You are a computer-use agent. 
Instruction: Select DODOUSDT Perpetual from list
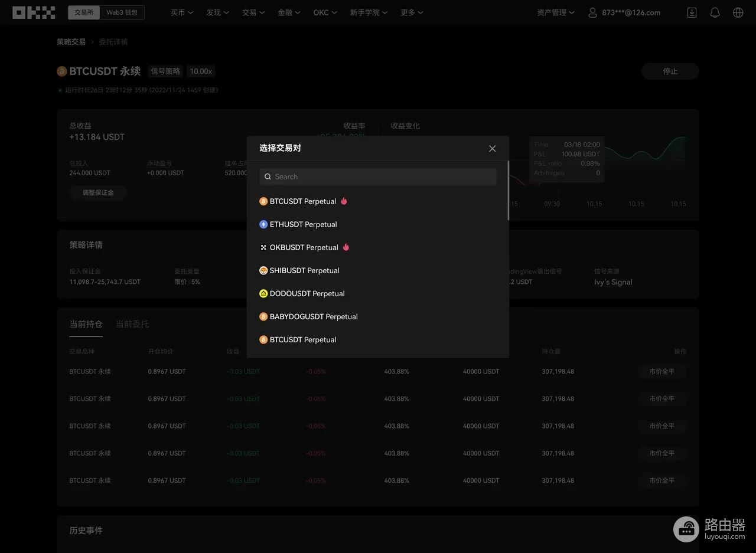[x=378, y=293]
